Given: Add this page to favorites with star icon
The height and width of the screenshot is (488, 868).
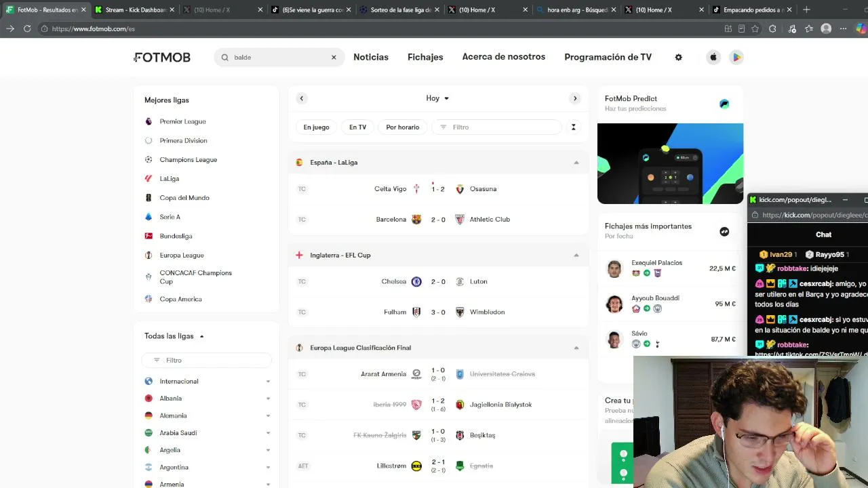Looking at the screenshot, I should (755, 28).
